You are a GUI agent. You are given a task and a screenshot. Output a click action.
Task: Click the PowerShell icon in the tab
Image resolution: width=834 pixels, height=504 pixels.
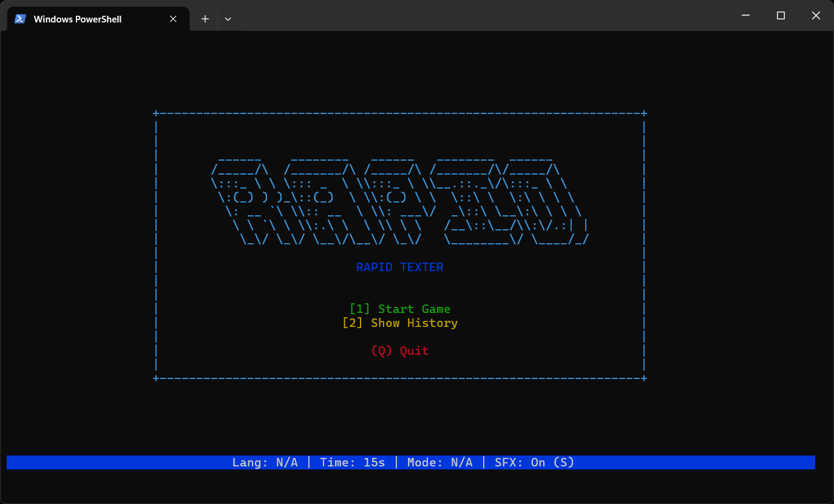point(20,19)
